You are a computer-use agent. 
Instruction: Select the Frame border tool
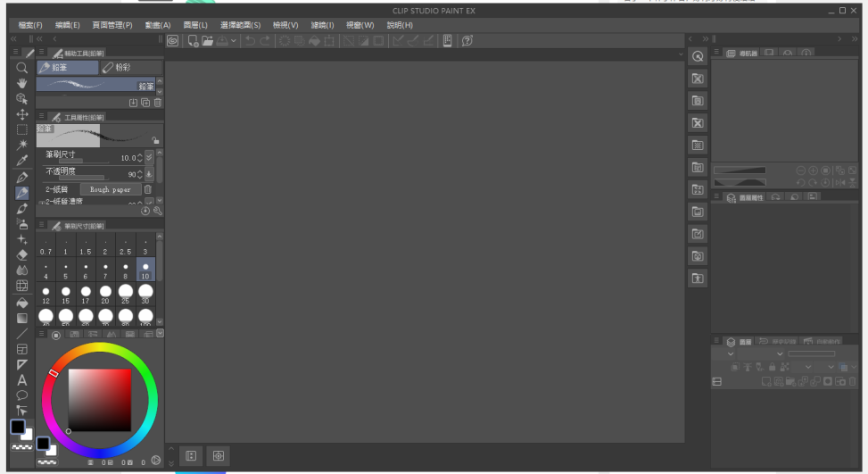click(21, 349)
